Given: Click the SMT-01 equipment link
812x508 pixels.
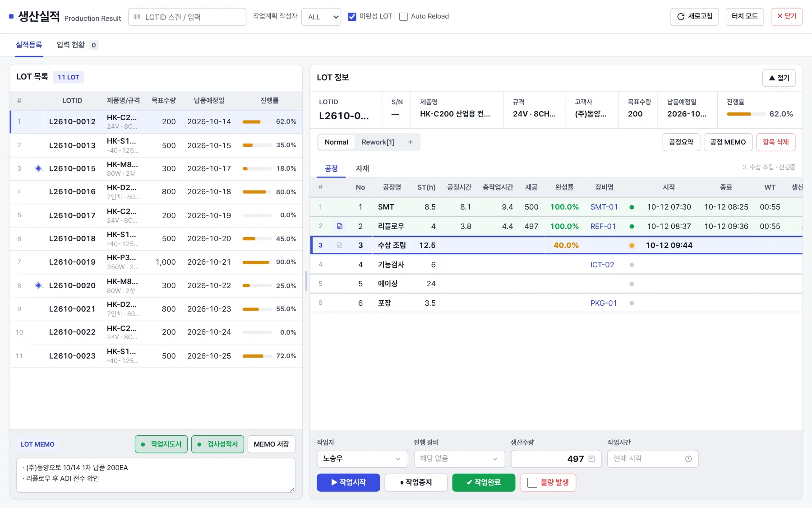Looking at the screenshot, I should coord(604,207).
